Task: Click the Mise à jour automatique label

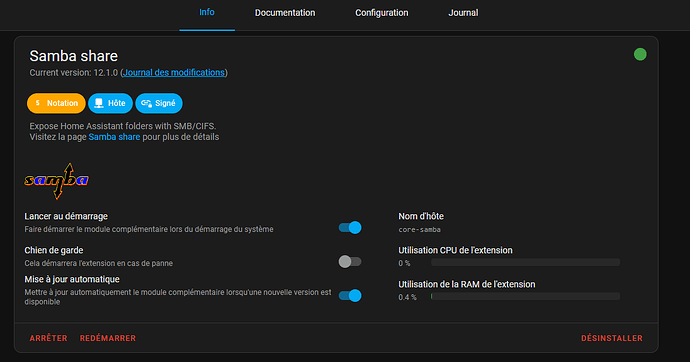Action: coord(72,279)
